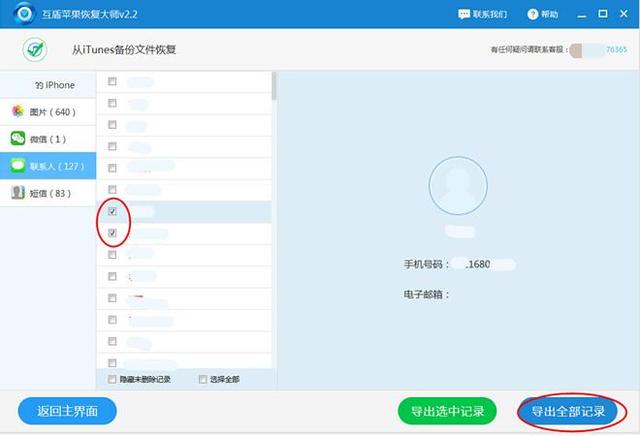640x436 pixels.
Task: Click the colorful Photos flower icon
Action: (18, 111)
